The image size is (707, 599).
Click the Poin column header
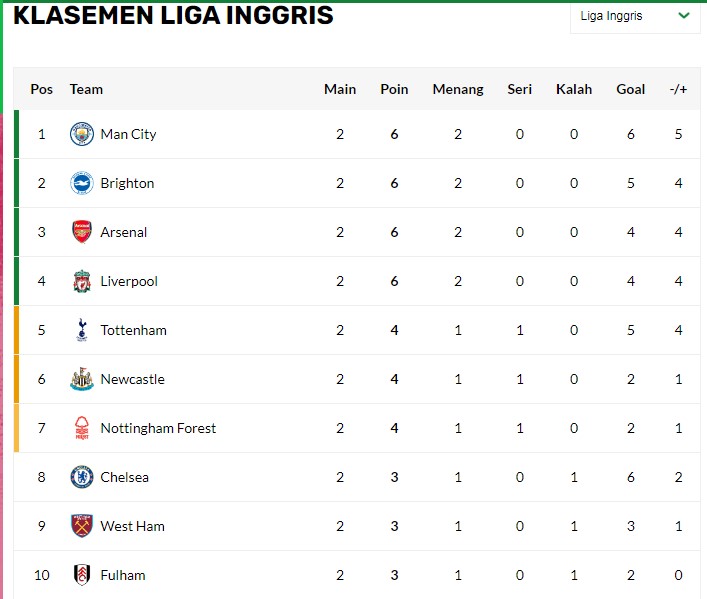394,89
